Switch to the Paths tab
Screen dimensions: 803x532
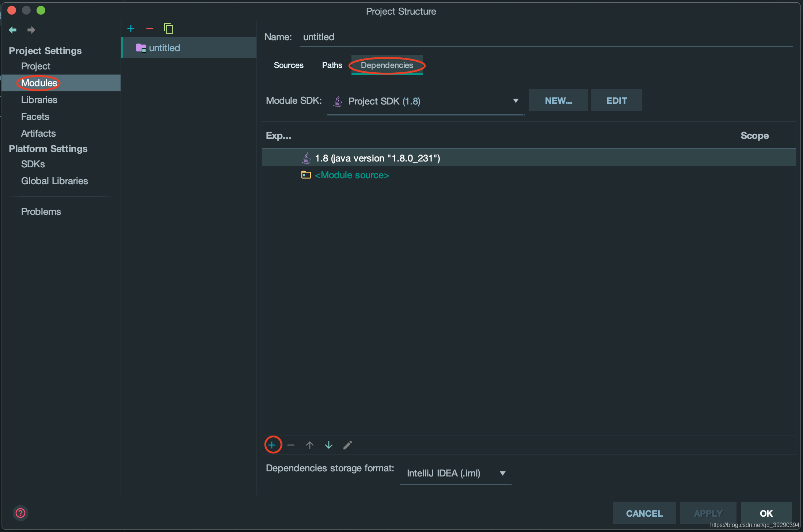332,65
